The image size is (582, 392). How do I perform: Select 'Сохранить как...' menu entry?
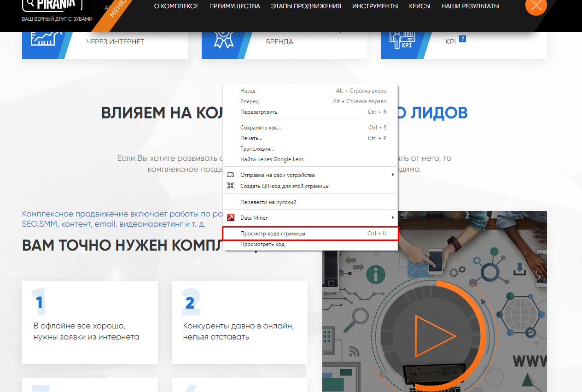(261, 128)
